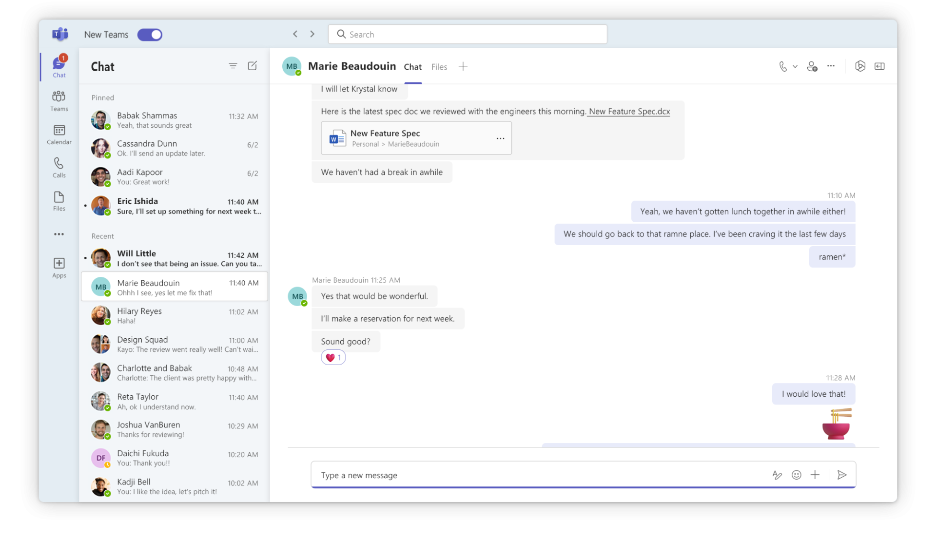The height and width of the screenshot is (560, 936).
Task: Toggle the New Teams switch
Action: pos(150,35)
